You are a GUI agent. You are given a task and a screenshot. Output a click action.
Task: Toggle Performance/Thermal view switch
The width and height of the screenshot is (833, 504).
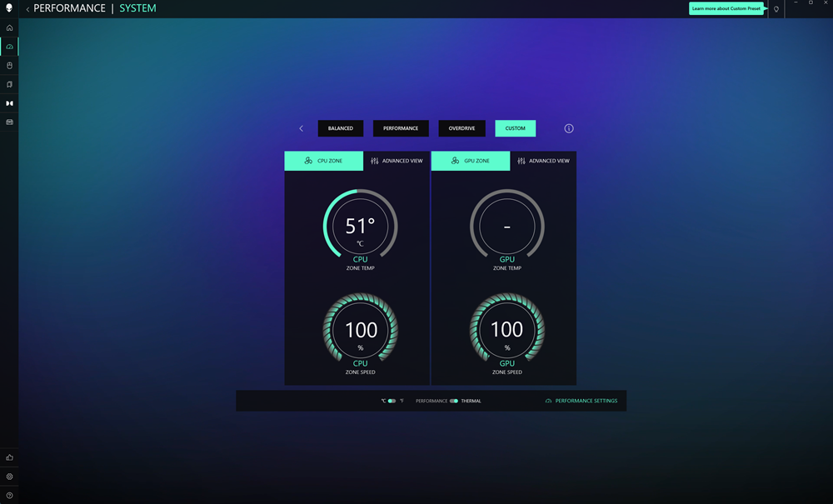point(454,401)
